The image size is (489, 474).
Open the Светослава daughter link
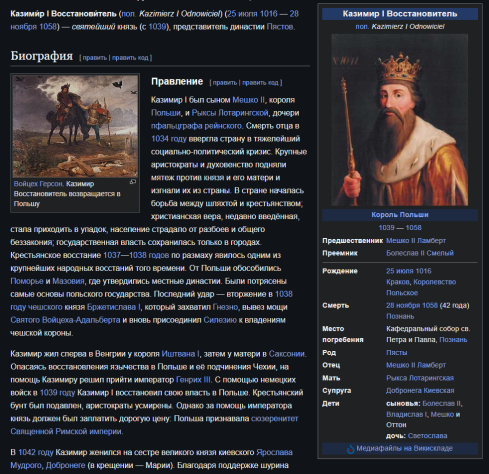[x=427, y=436]
